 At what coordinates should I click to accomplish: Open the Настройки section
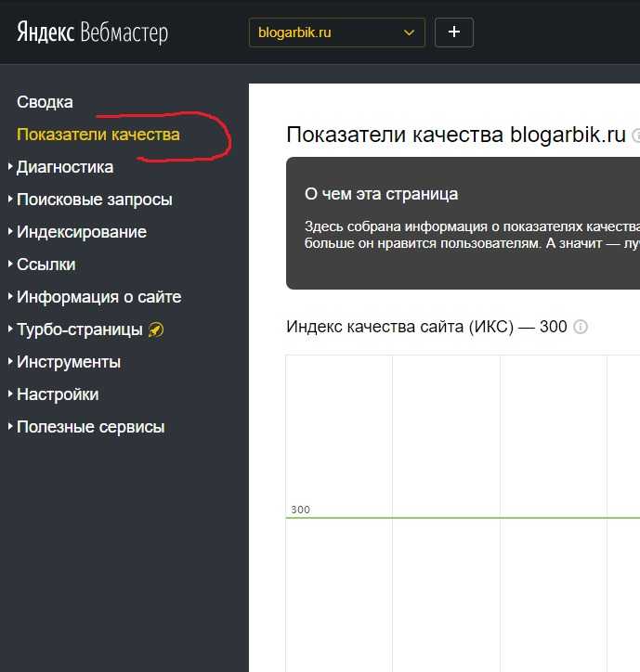[58, 394]
